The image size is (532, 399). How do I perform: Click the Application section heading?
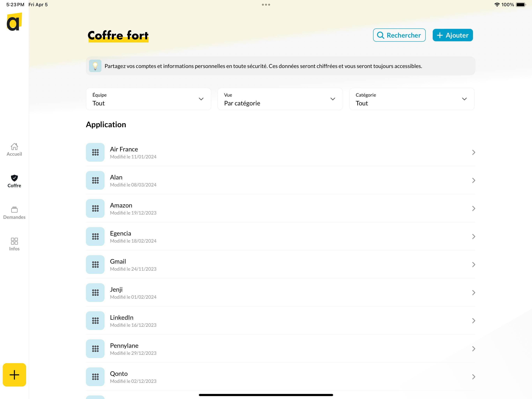(x=106, y=125)
